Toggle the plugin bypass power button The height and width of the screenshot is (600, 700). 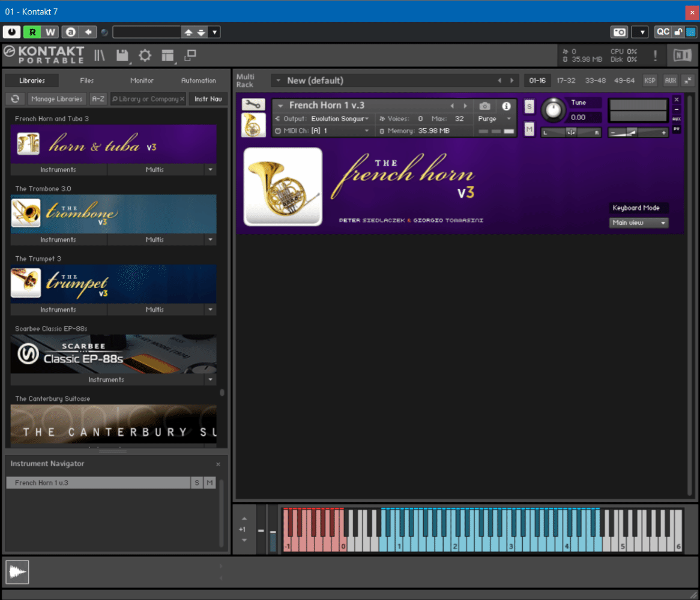11,32
